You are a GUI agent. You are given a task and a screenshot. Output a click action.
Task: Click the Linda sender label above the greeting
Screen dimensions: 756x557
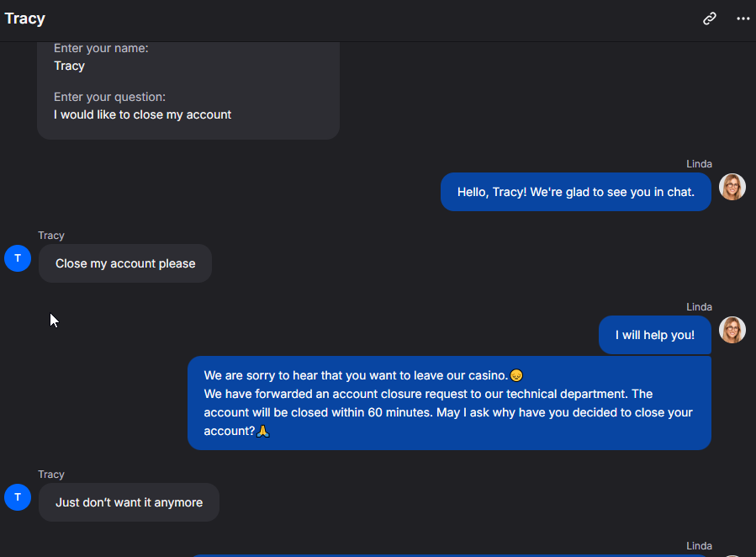coord(699,164)
